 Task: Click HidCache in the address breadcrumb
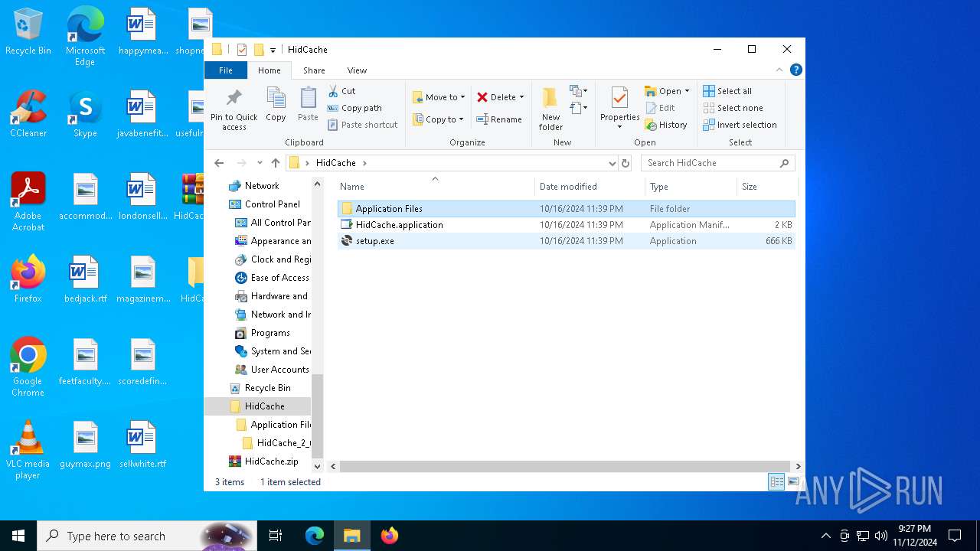pyautogui.click(x=336, y=163)
